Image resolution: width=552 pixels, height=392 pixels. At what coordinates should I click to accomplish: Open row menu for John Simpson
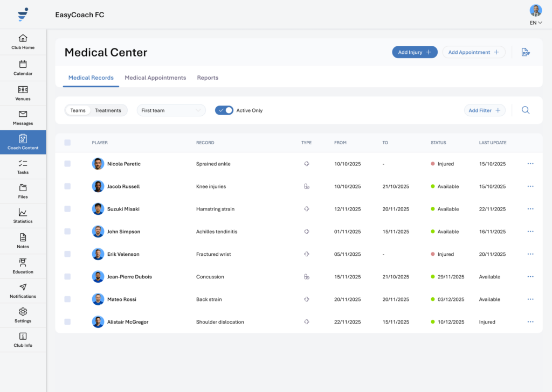click(530, 232)
